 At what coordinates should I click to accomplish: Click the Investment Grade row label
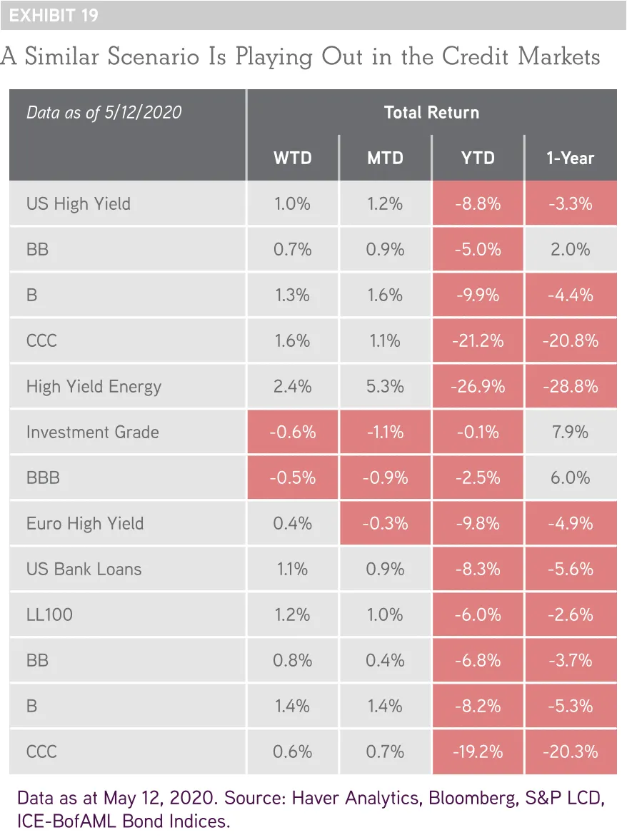coord(93,432)
